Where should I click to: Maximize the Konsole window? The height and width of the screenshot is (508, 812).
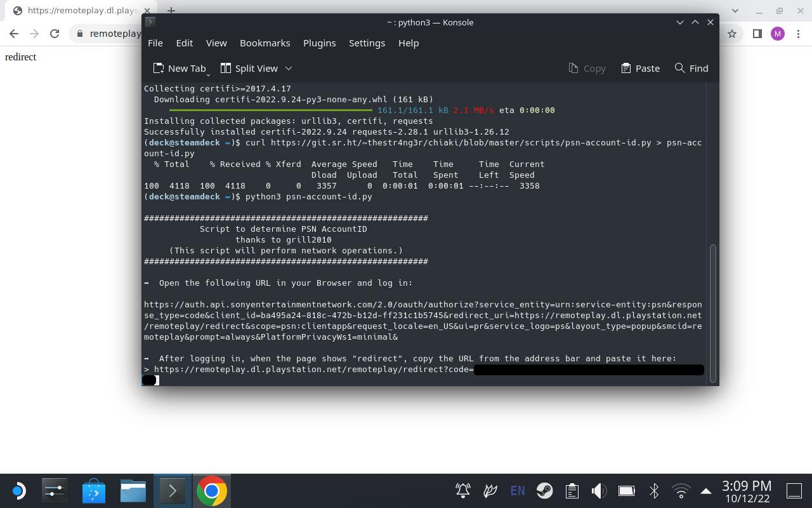695,22
